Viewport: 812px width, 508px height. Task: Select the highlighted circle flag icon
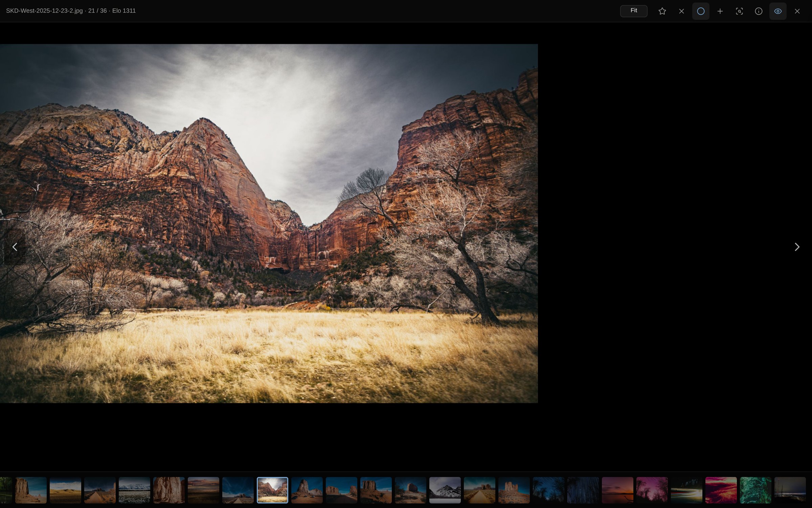pos(701,11)
